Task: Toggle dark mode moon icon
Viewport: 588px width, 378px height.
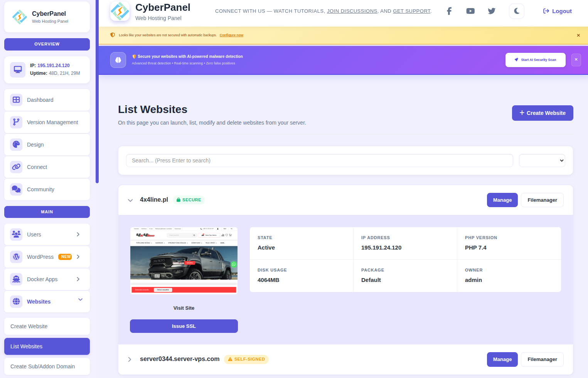Action: click(x=517, y=11)
